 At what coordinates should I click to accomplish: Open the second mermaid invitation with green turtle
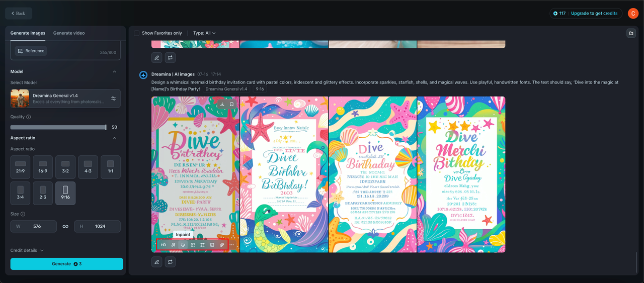coord(284,174)
